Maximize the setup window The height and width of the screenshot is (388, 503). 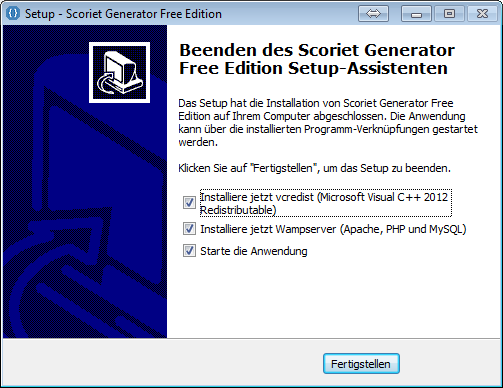449,14
